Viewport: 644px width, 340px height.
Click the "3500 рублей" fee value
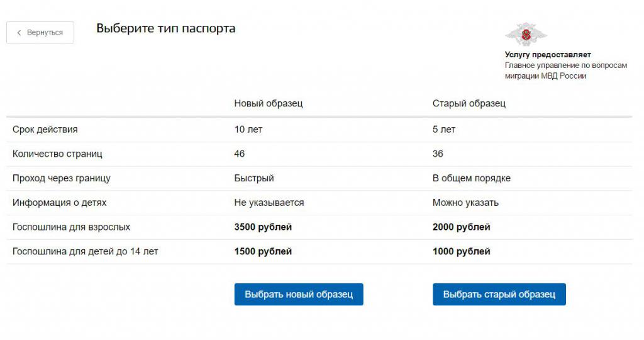coord(263,227)
